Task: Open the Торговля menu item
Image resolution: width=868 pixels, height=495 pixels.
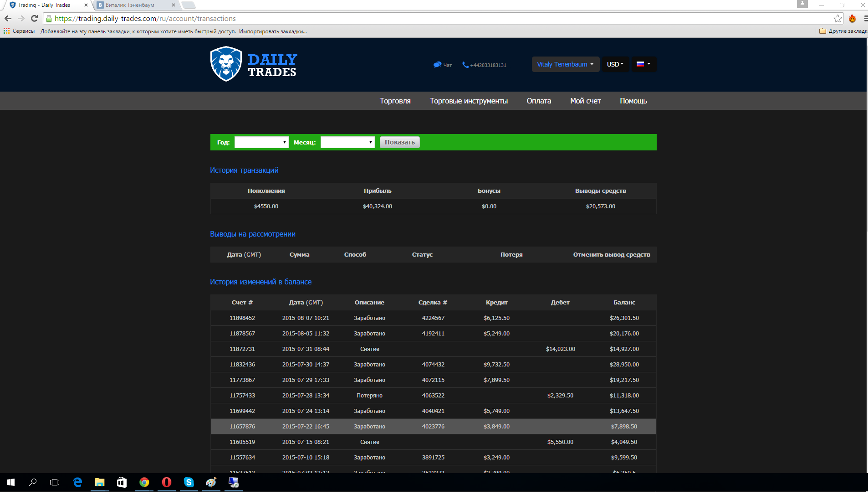Action: click(x=395, y=101)
